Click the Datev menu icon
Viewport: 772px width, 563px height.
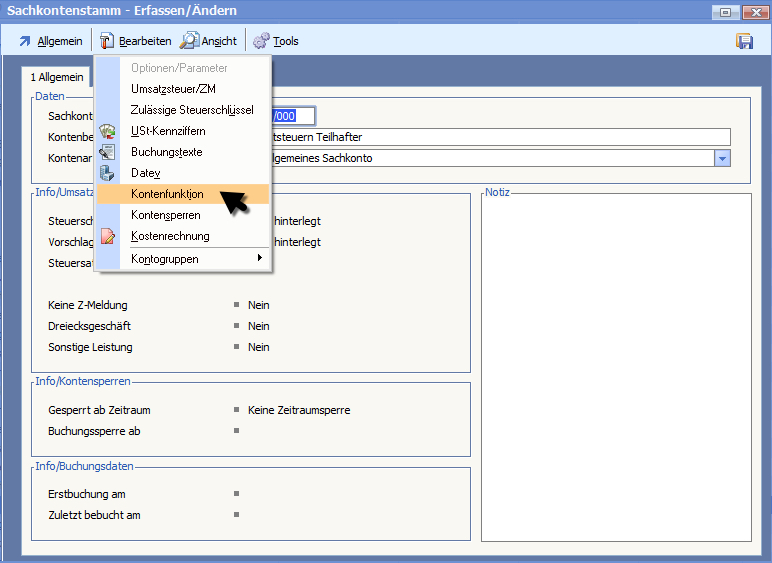(x=108, y=173)
